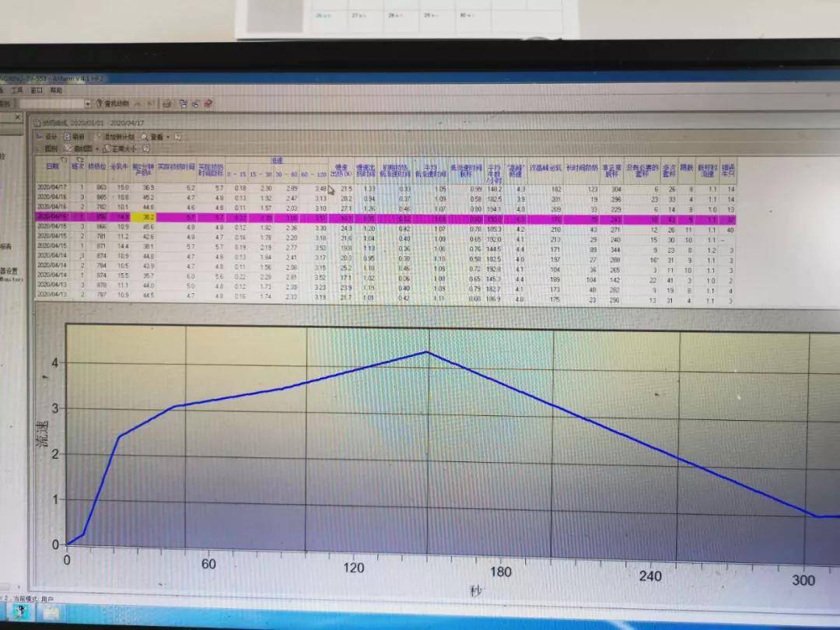The height and width of the screenshot is (630, 840).
Task: Click the red icon at the toolbar's right end
Action: (208, 103)
